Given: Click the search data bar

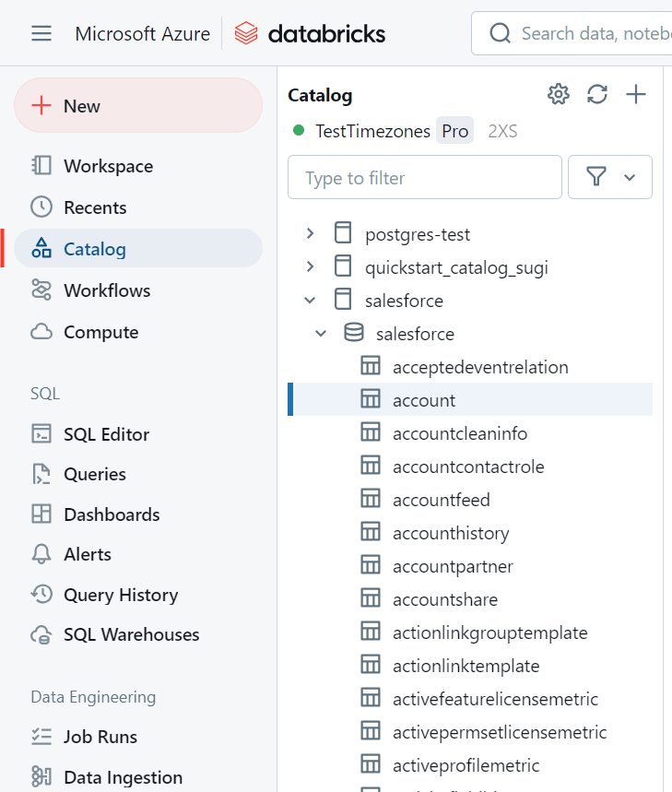Looking at the screenshot, I should click(x=572, y=33).
